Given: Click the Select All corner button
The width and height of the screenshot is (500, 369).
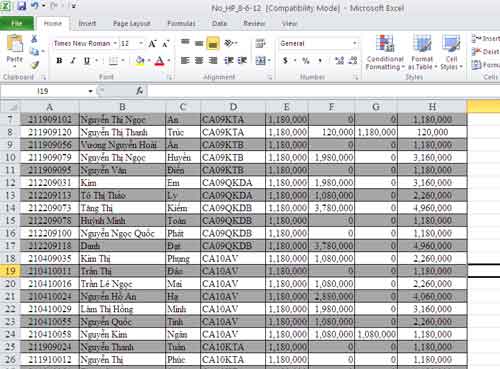Looking at the screenshot, I should [x=10, y=107].
